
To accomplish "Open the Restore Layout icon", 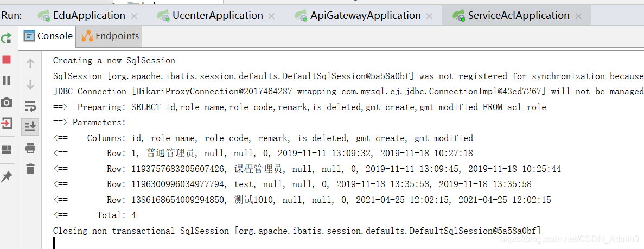I will 7,150.
